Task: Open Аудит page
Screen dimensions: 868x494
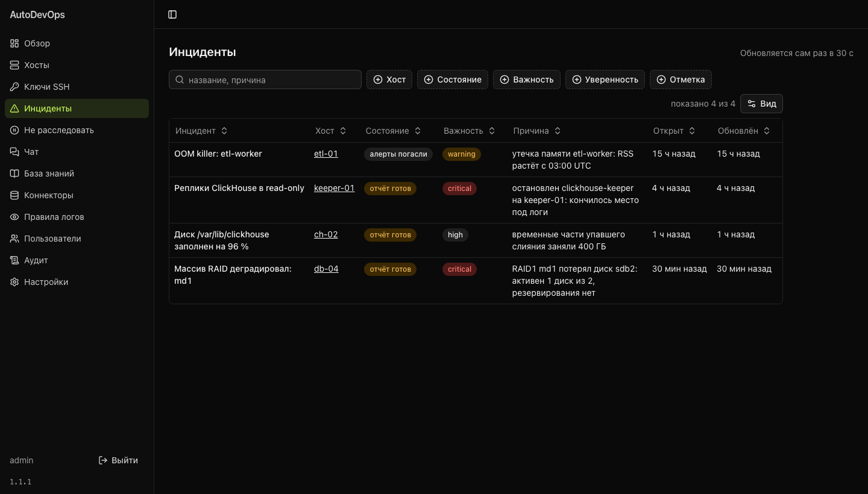Action: pos(77,260)
